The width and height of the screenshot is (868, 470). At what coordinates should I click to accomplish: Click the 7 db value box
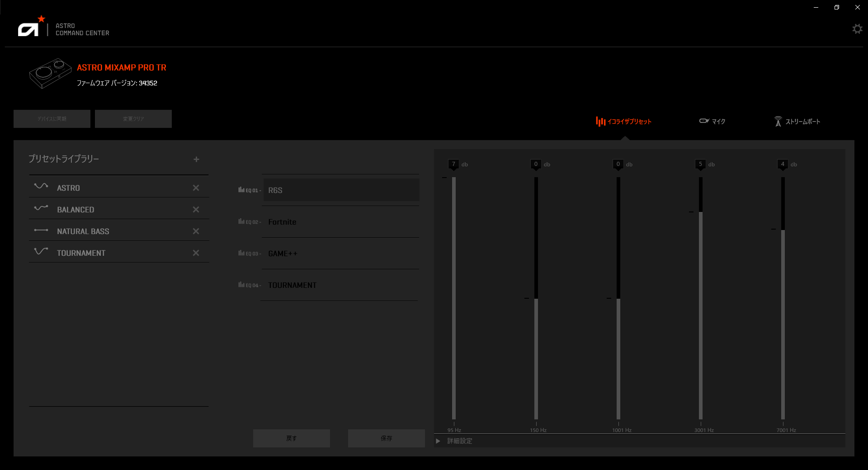click(x=453, y=164)
